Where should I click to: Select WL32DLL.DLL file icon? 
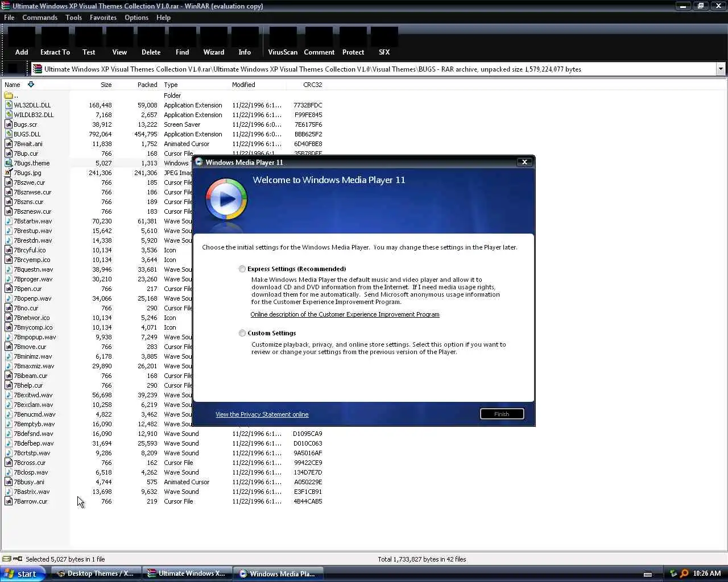(9, 105)
